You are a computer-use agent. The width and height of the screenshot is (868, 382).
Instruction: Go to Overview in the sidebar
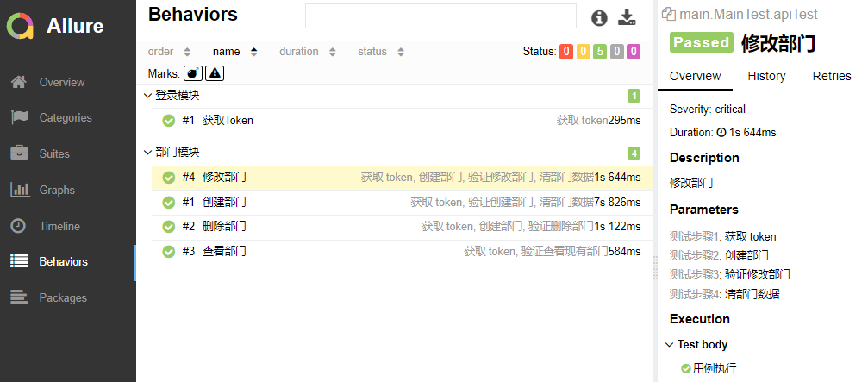pyautogui.click(x=62, y=82)
